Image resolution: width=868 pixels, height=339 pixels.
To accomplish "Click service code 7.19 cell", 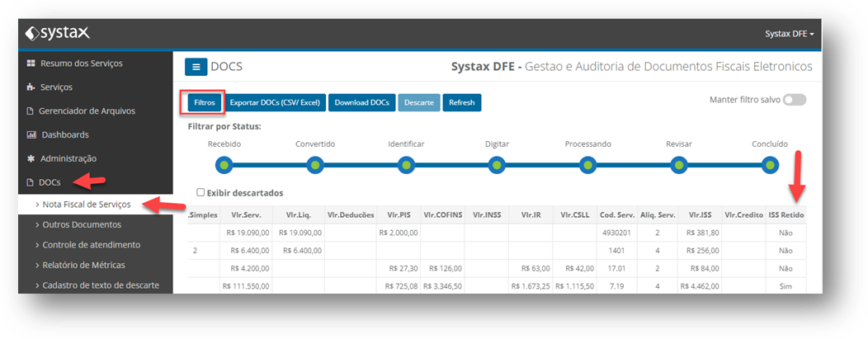I will [x=616, y=286].
